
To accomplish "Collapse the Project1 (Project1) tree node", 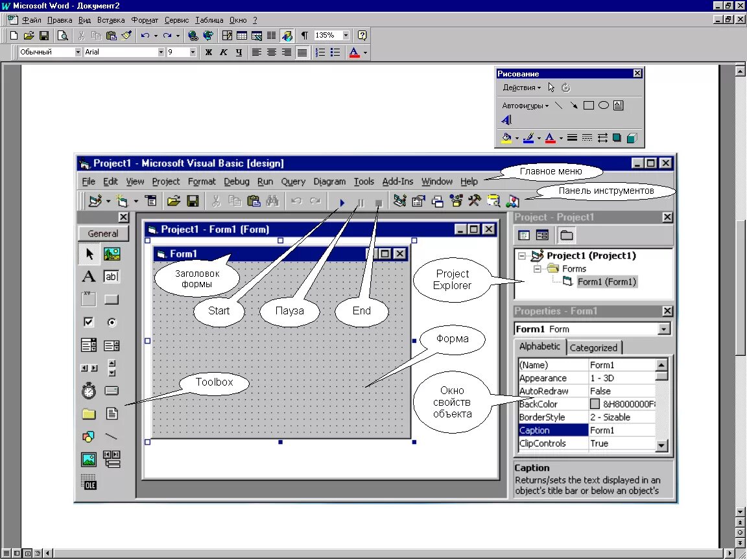I will (x=522, y=256).
